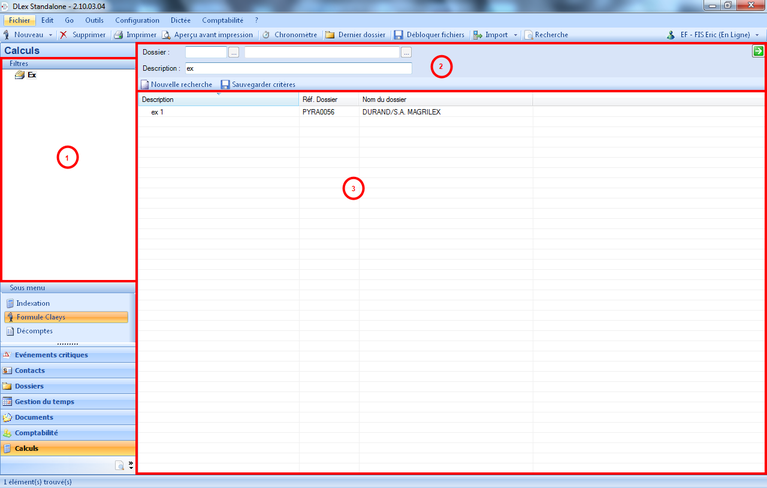Start the Chronometre timer tool
Viewport: 767px width, 488px height.
pos(267,35)
